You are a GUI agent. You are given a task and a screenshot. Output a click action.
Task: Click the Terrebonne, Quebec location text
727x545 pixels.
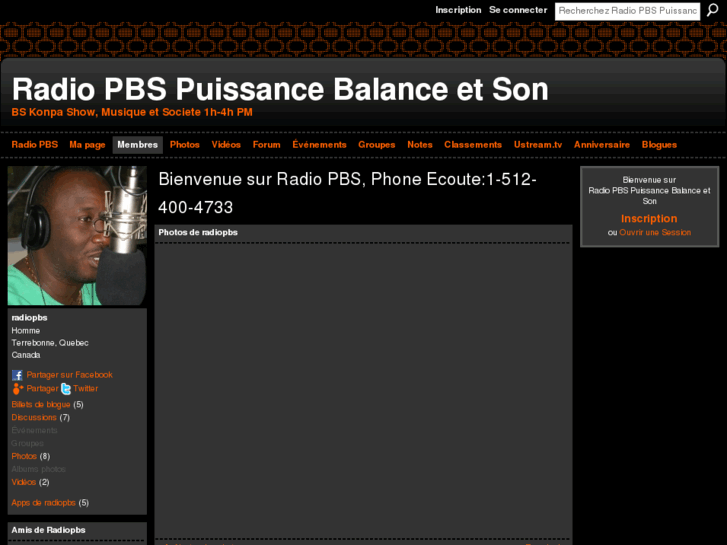[50, 343]
